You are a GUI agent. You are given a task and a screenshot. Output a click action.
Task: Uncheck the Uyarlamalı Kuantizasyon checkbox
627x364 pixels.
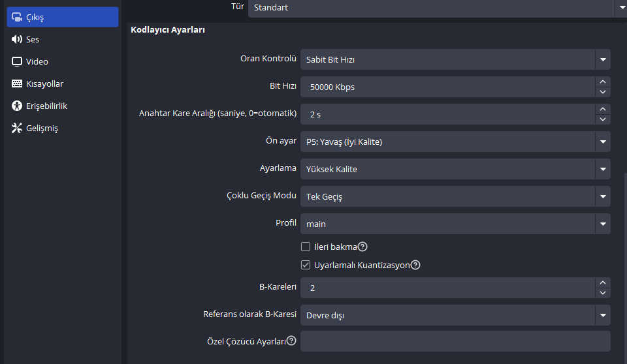tap(305, 265)
